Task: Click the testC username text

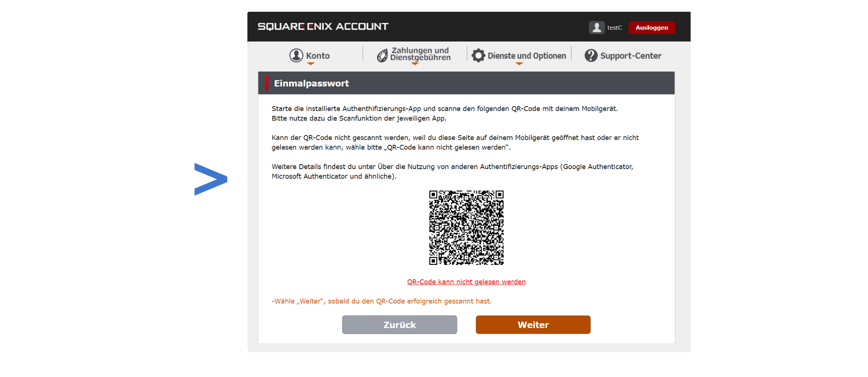Action: pos(614,28)
